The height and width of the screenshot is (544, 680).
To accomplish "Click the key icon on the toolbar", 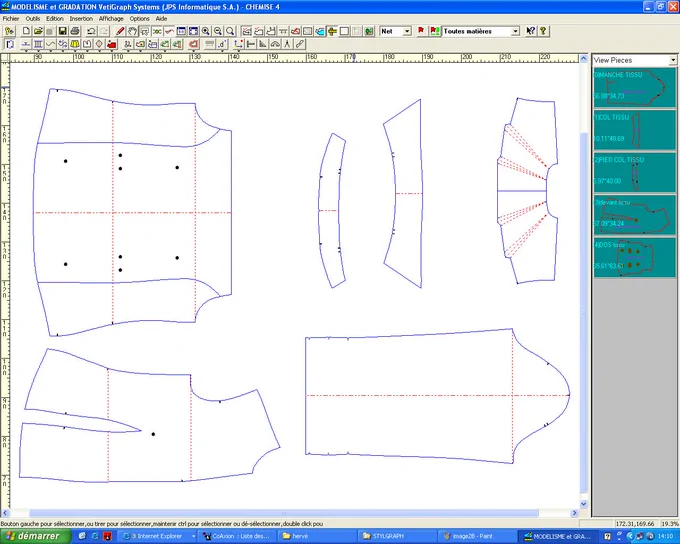I will (9, 31).
